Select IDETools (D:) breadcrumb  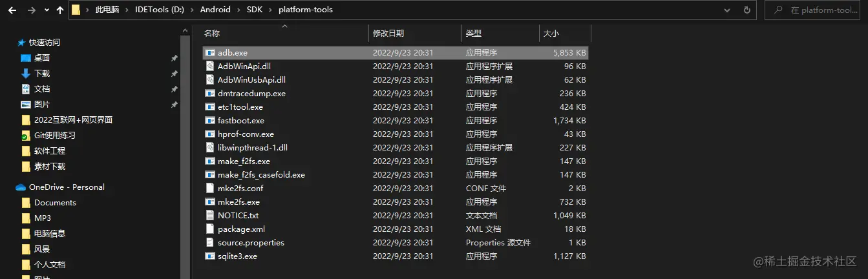pyautogui.click(x=160, y=10)
